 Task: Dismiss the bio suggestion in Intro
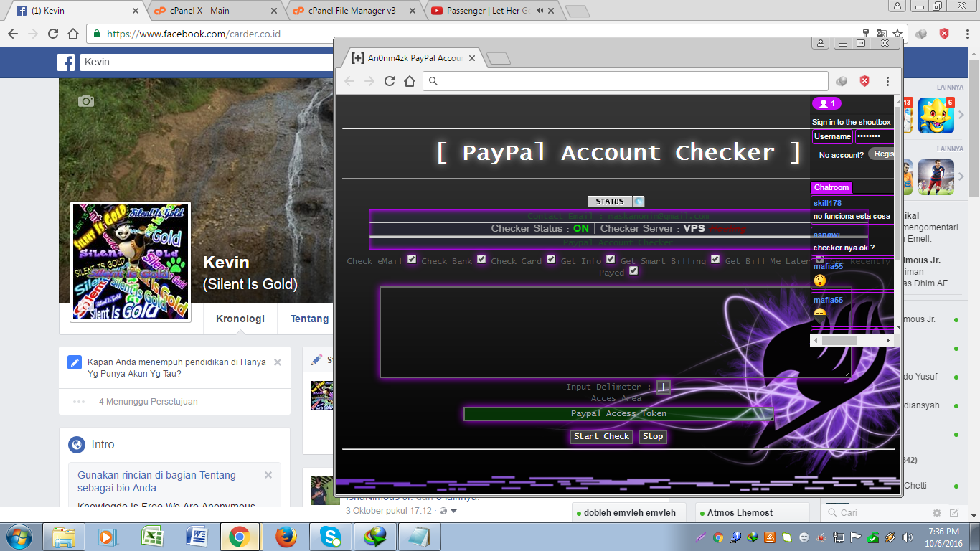[268, 475]
